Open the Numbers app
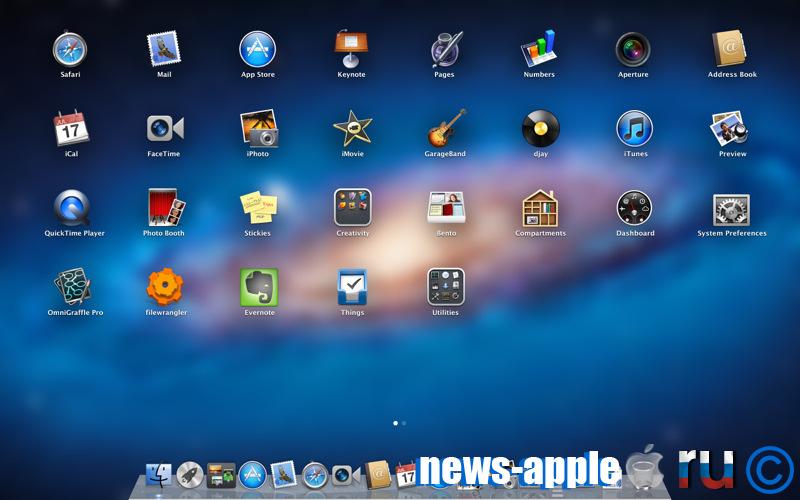This screenshot has height=500, width=800. tap(539, 49)
